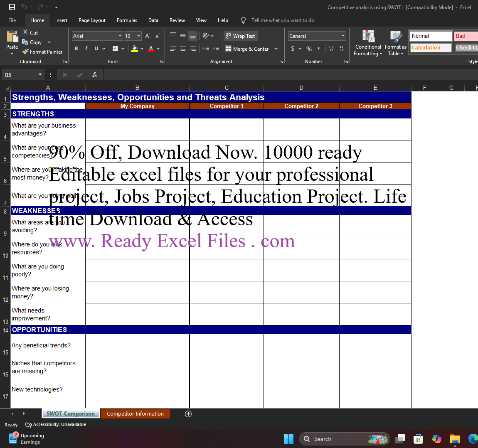Open the font name dropdown showing Arial
The height and width of the screenshot is (448, 478).
120,36
